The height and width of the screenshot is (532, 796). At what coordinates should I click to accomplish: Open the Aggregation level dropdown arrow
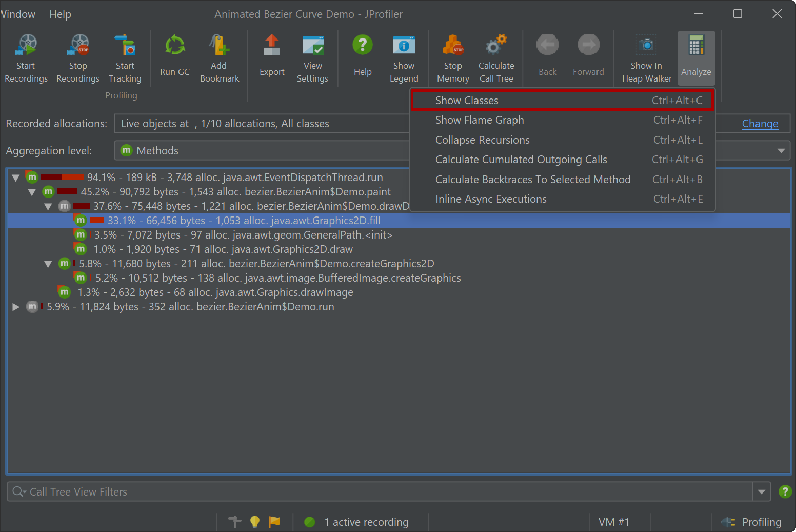coord(781,150)
